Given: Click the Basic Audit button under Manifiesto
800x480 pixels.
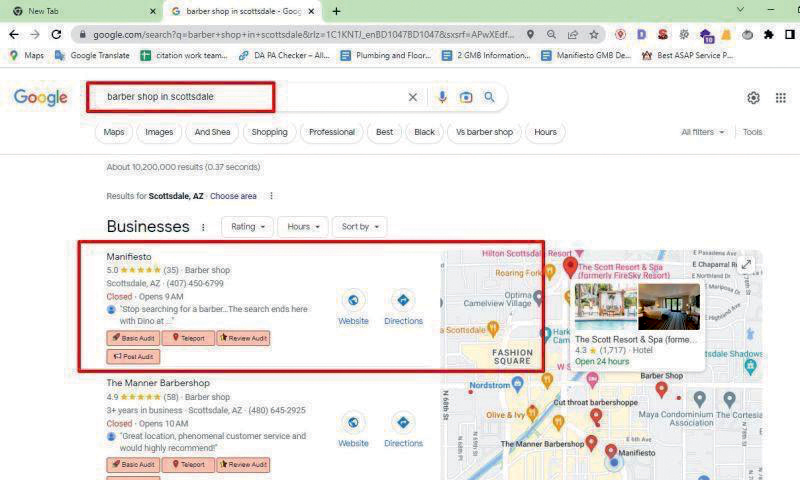Looking at the screenshot, I should [133, 338].
